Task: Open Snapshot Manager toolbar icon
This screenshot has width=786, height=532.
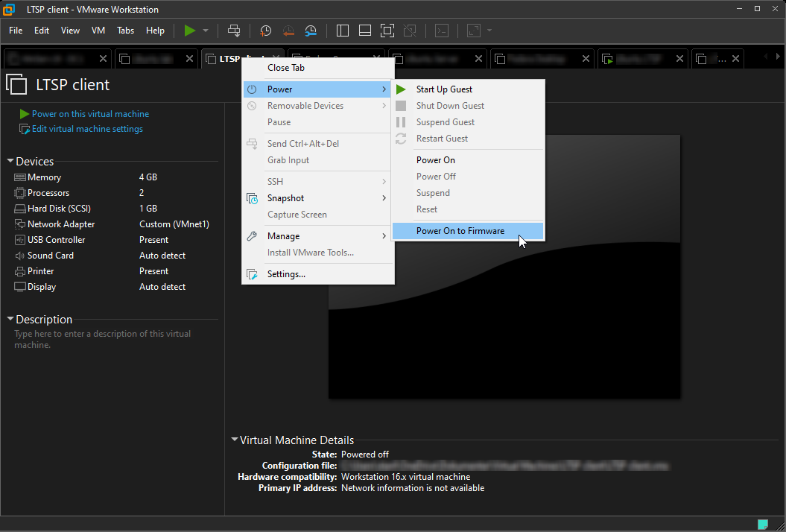Action: point(311,31)
